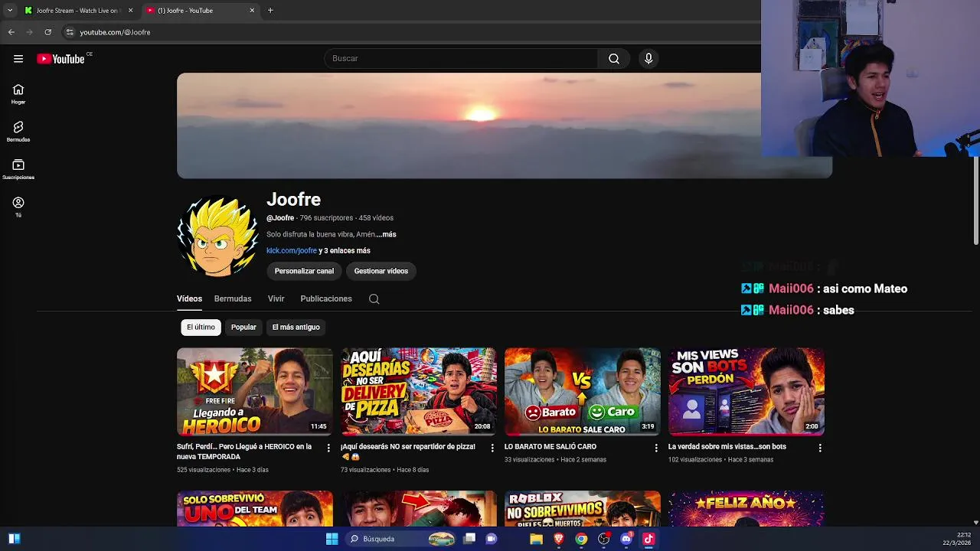This screenshot has width=980, height=551.
Task: Open a new browser tab
Action: click(270, 10)
